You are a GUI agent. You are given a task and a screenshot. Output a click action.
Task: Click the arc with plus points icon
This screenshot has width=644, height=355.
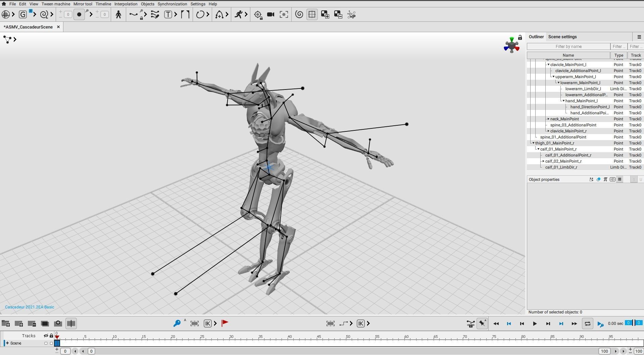(x=219, y=14)
